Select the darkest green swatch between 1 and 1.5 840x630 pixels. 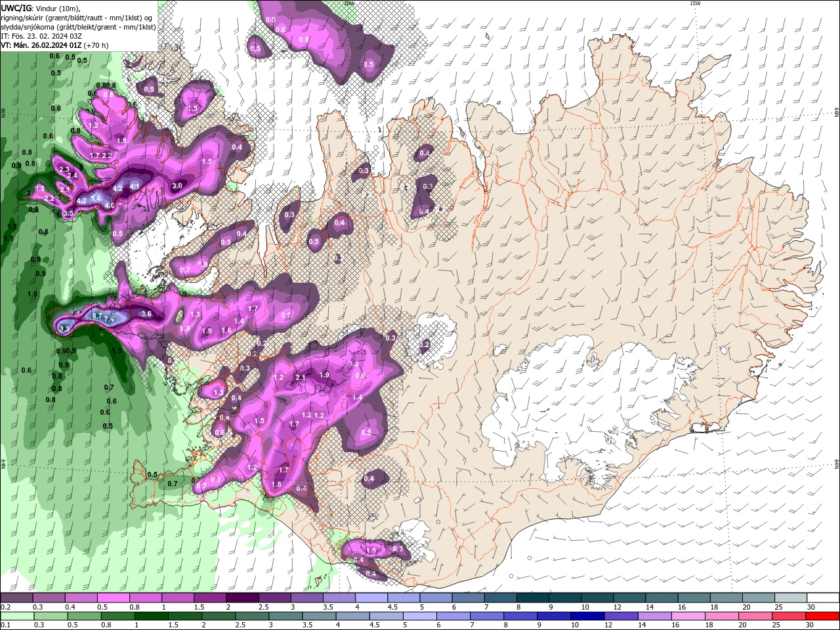pyautogui.click(x=151, y=616)
